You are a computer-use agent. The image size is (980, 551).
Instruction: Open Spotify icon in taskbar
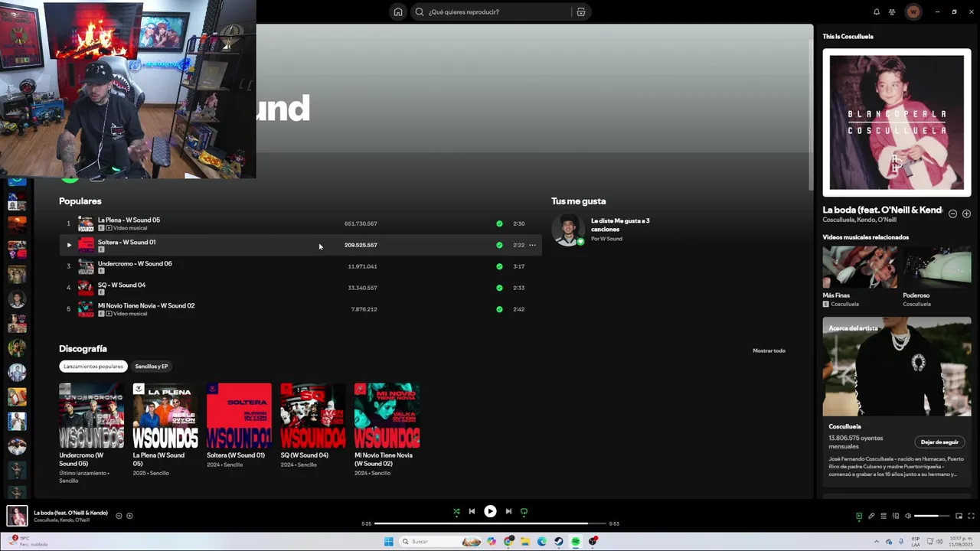click(576, 541)
